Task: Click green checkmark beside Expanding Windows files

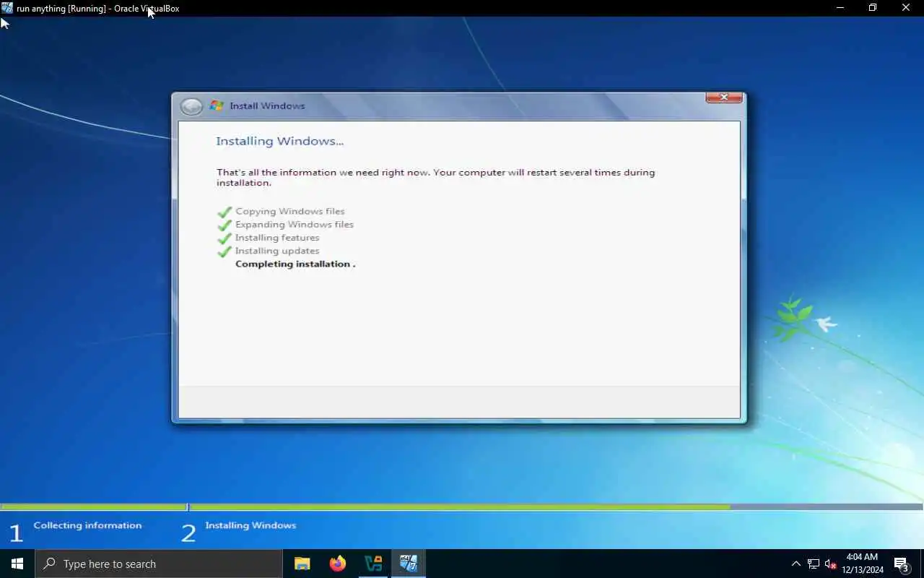Action: click(225, 225)
